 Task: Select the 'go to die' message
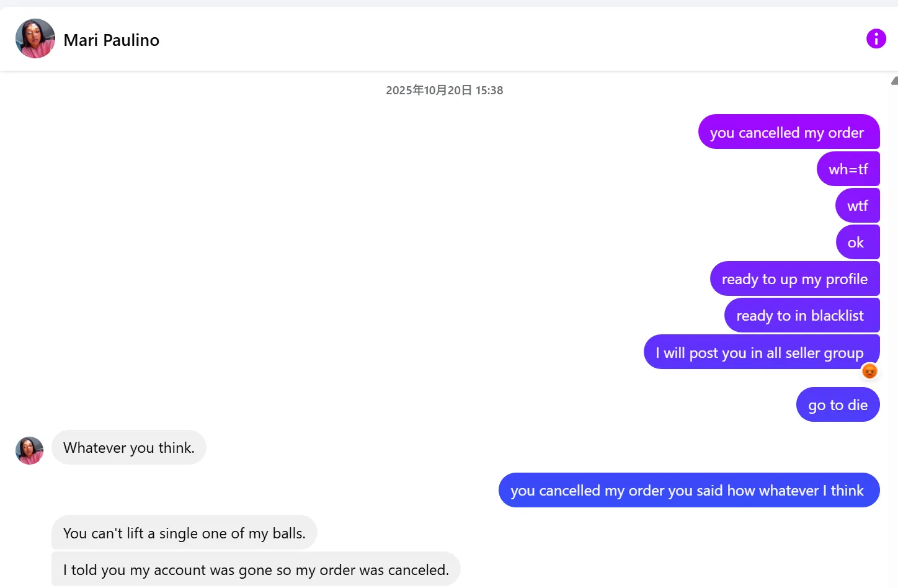837,404
